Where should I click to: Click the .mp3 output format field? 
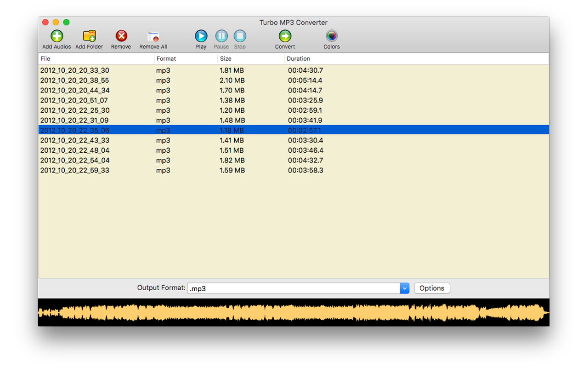294,288
